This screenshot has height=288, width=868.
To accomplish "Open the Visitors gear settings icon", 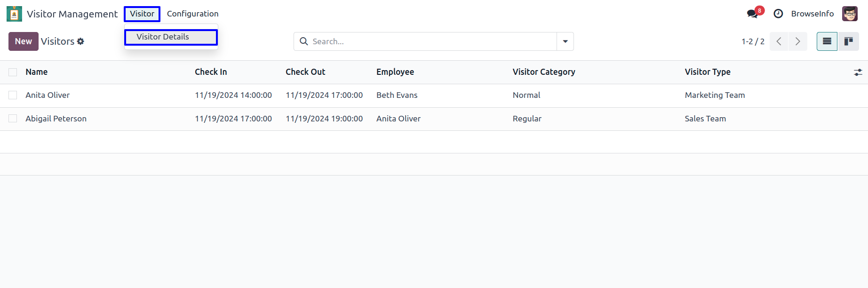I will tap(80, 41).
